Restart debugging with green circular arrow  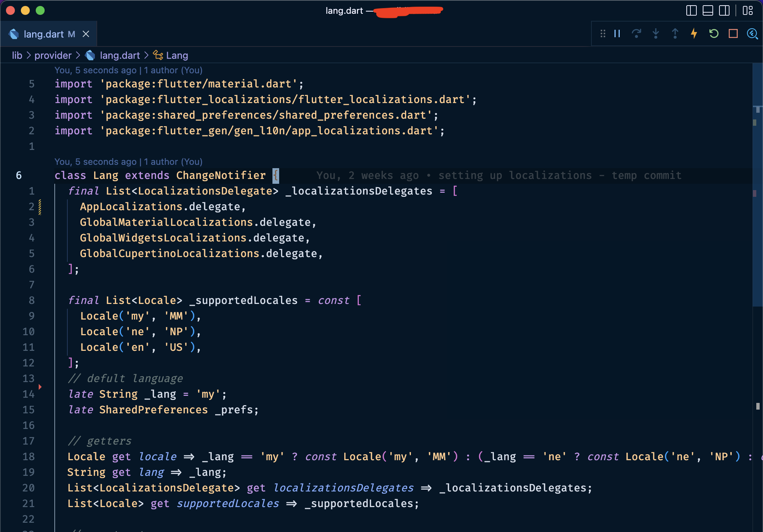pyautogui.click(x=713, y=34)
